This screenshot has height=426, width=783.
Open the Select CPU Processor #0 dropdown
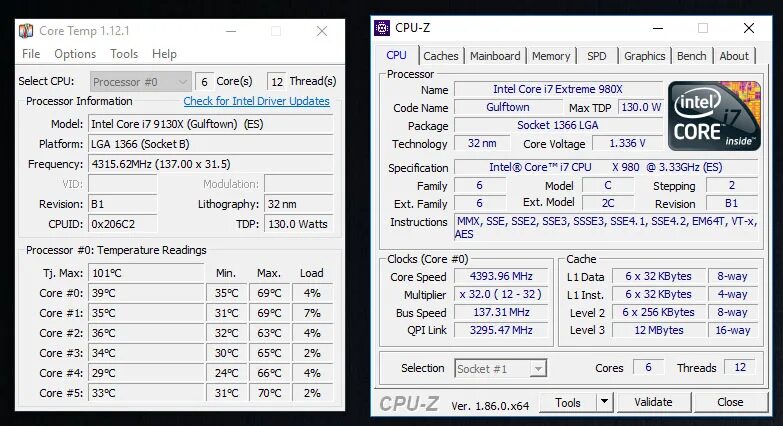(x=140, y=81)
